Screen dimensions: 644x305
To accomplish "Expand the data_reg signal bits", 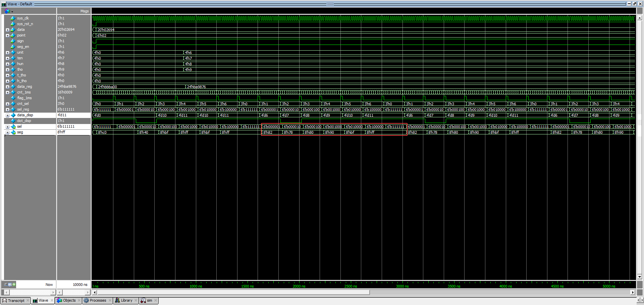I will coord(7,87).
